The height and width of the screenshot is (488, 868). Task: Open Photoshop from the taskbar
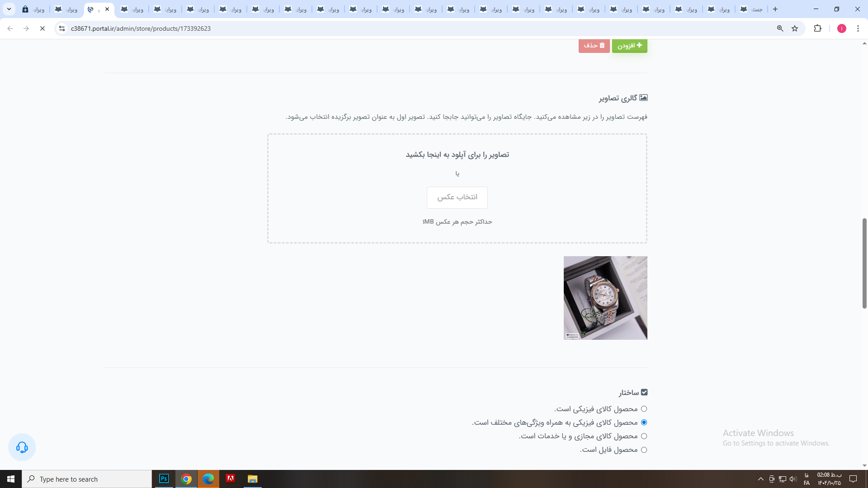pos(164,479)
